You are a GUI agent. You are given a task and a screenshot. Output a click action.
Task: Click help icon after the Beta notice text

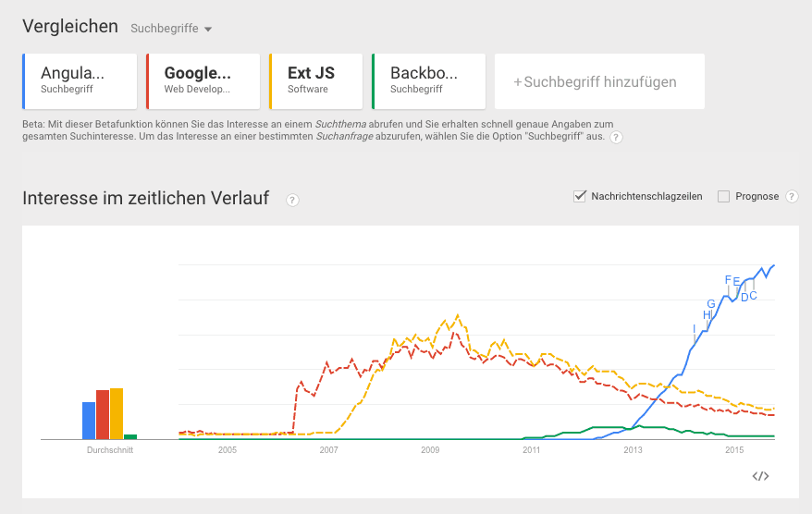(x=616, y=137)
